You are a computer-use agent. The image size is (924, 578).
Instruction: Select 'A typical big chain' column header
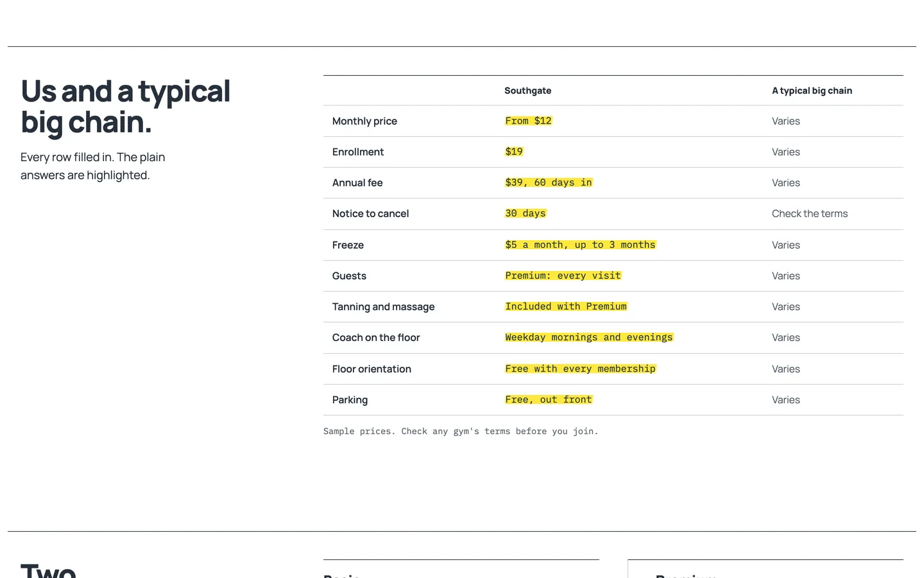coord(812,91)
